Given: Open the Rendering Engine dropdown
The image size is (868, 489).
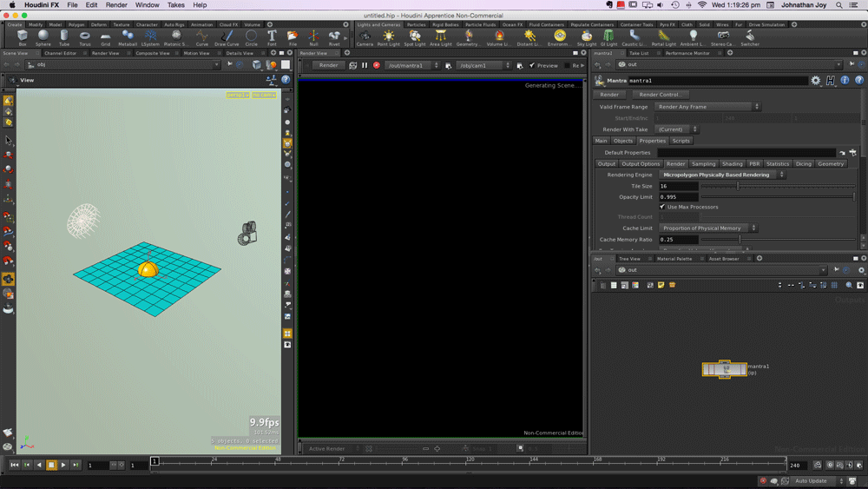Looking at the screenshot, I should click(x=721, y=175).
